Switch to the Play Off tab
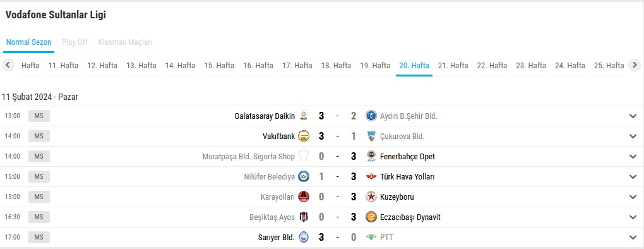This screenshot has height=249, width=644. pos(75,42)
